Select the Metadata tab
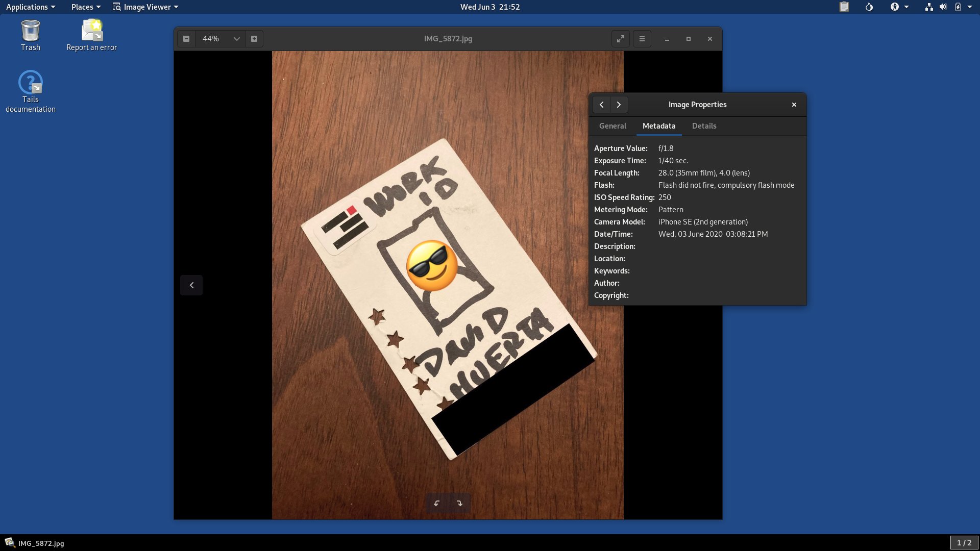 point(659,126)
